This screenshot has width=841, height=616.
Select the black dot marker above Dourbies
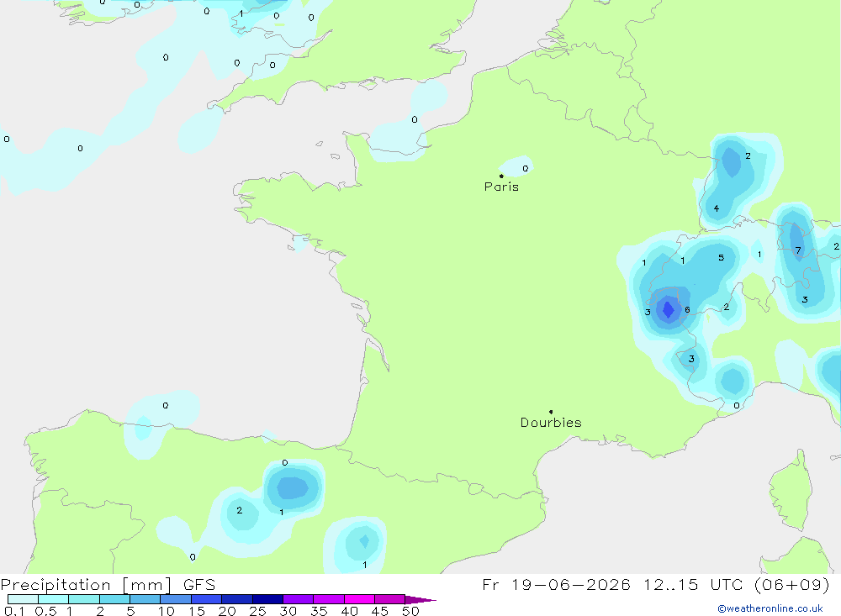(551, 412)
